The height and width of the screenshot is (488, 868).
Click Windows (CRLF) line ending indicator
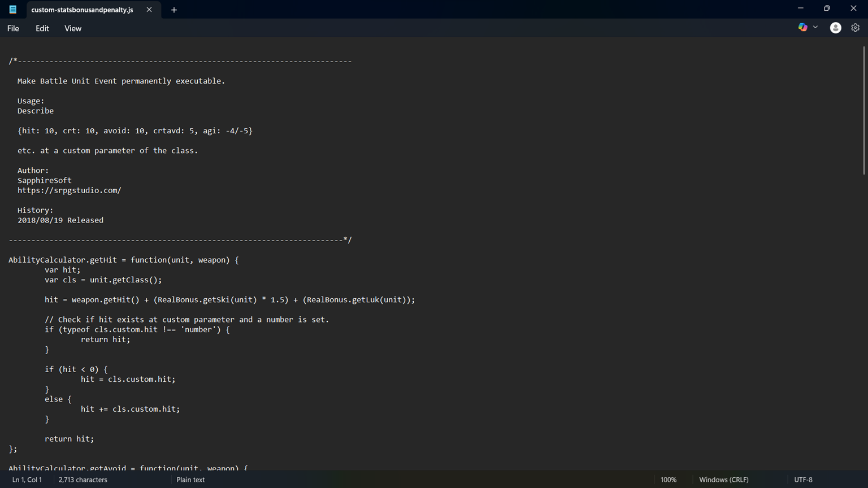[724, 480]
